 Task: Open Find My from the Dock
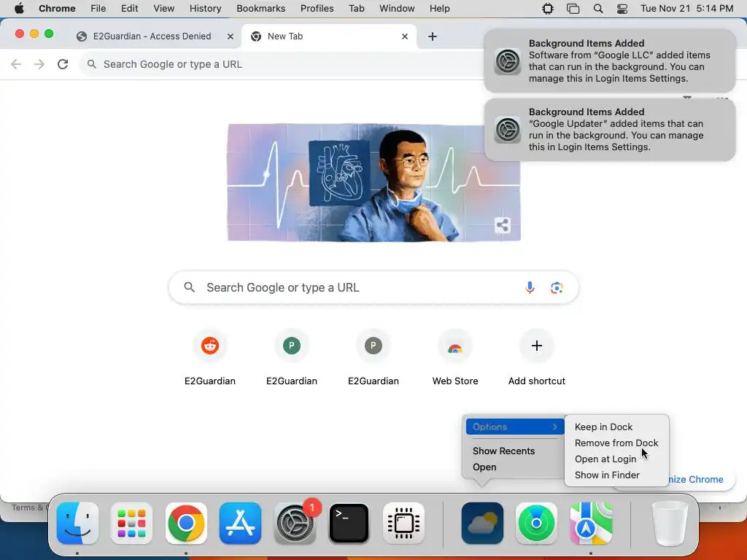pyautogui.click(x=536, y=524)
